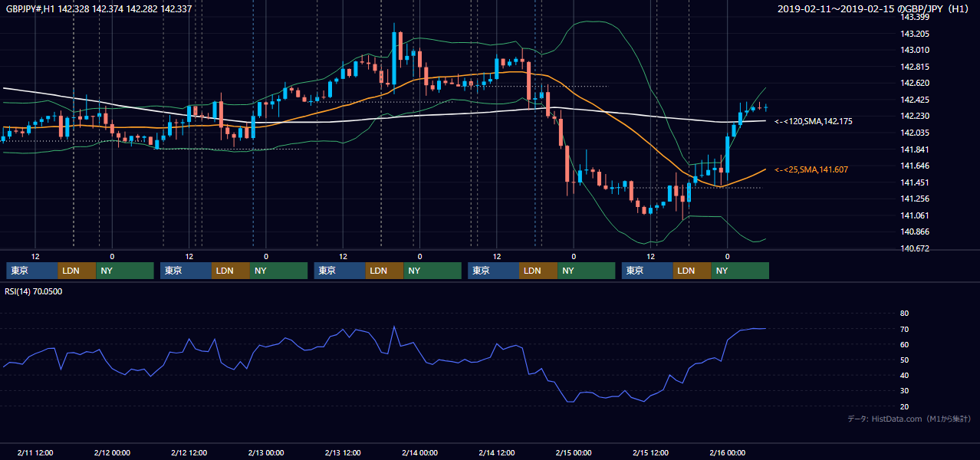This screenshot has height=460, width=980.
Task: Click the RSI scale value 80
Action: pos(904,314)
